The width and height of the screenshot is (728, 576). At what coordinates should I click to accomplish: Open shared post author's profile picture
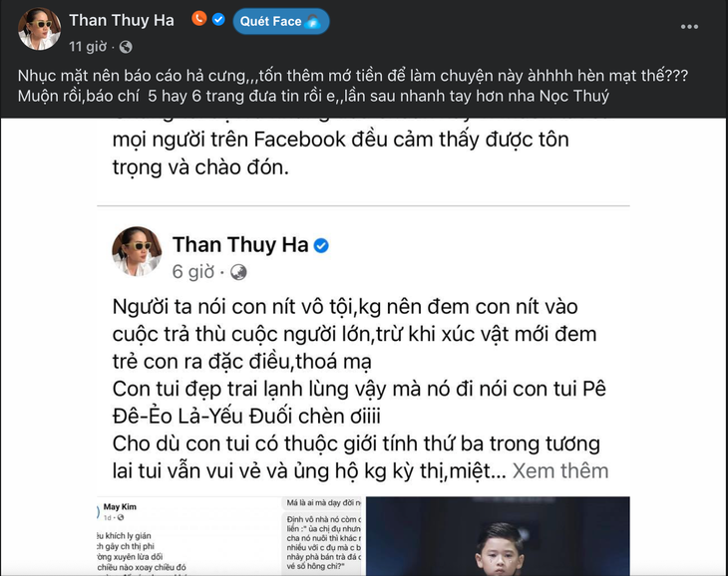tap(137, 251)
